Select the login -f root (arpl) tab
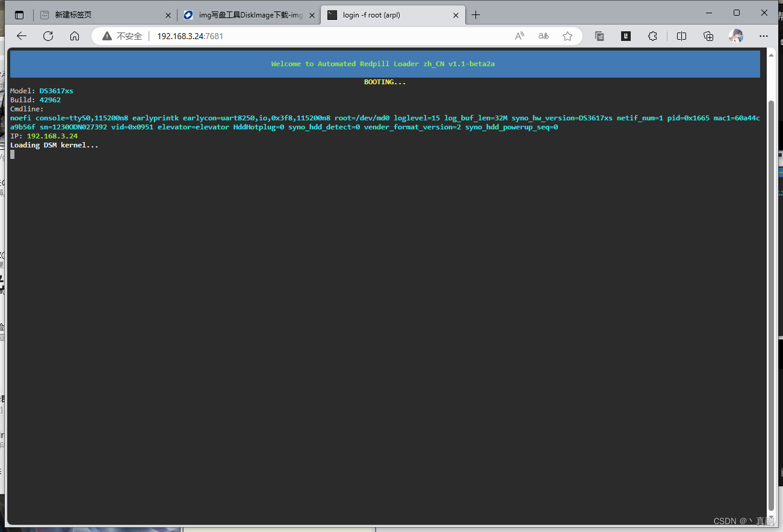Screen dimensions: 783x532 pos(393,15)
